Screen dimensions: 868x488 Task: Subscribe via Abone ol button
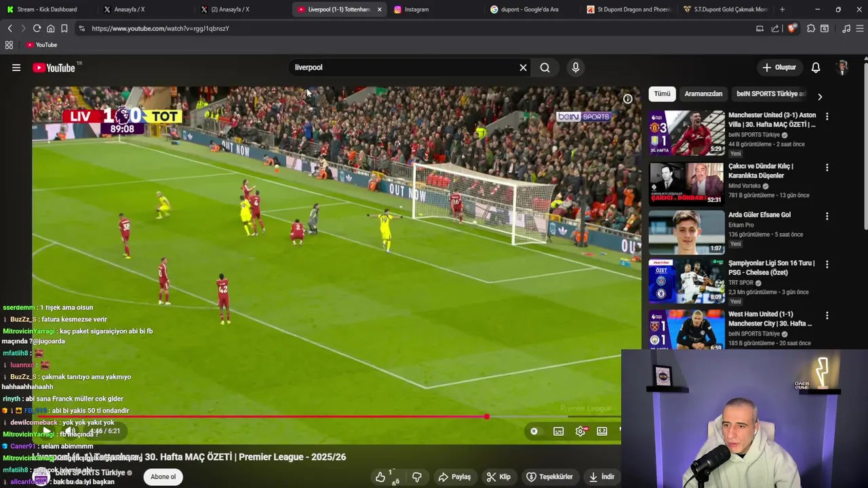click(x=163, y=476)
